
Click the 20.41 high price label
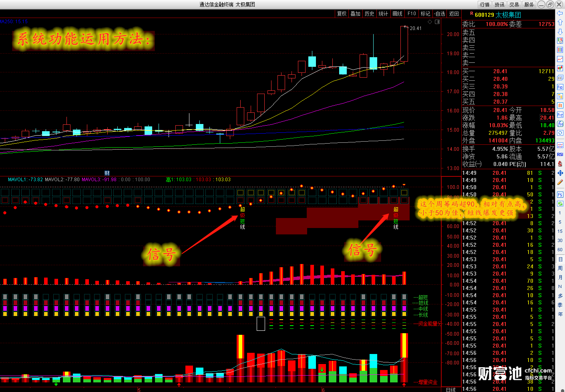(x=416, y=28)
